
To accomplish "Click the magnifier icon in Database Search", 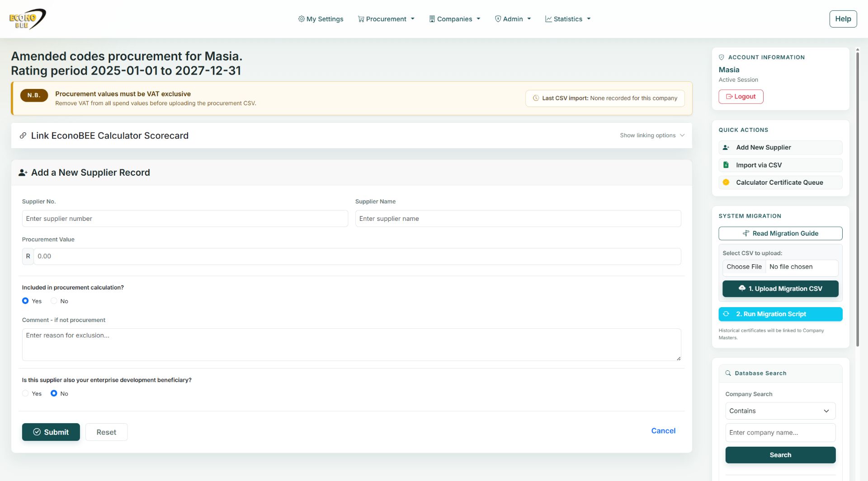I will tap(728, 374).
